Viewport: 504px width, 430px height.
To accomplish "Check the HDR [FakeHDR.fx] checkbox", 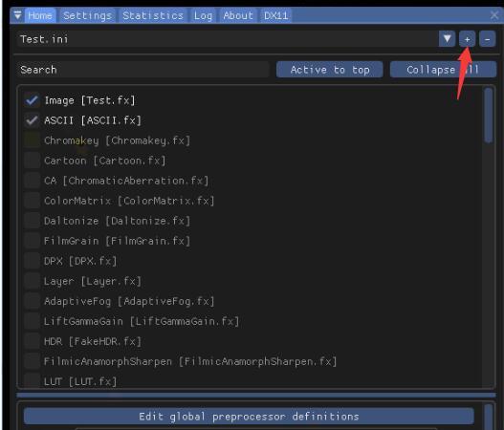I will pos(32,341).
